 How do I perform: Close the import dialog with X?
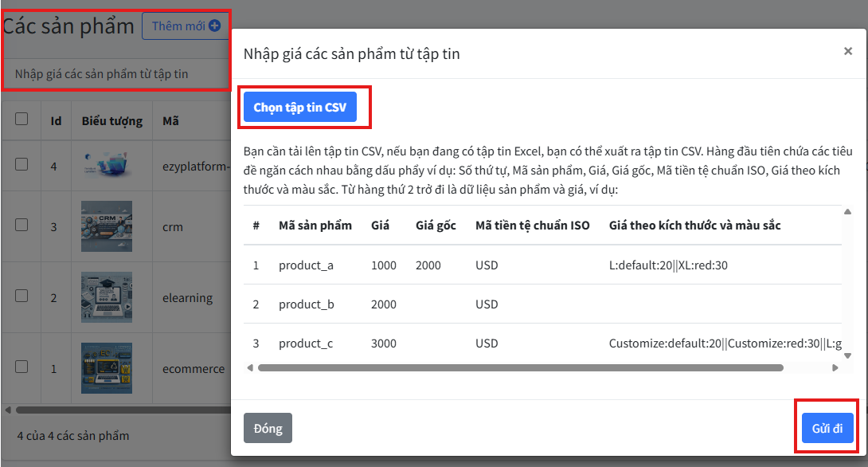pos(848,51)
